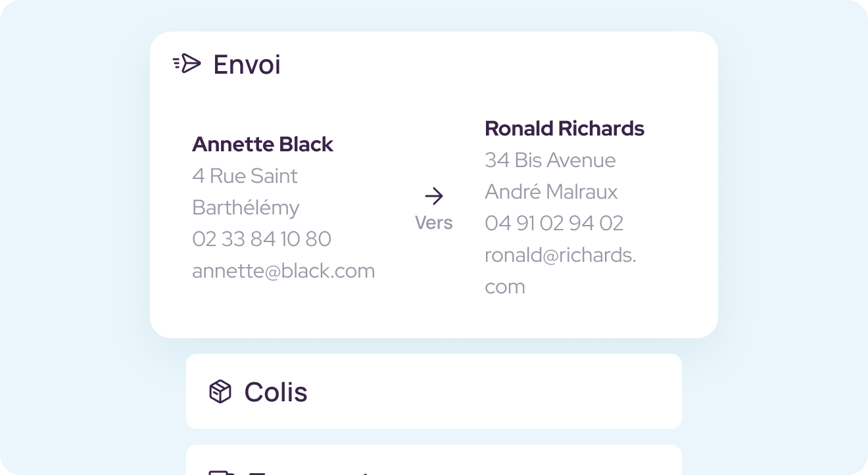Expand the Colis section card
This screenshot has height=475, width=868.
click(434, 391)
